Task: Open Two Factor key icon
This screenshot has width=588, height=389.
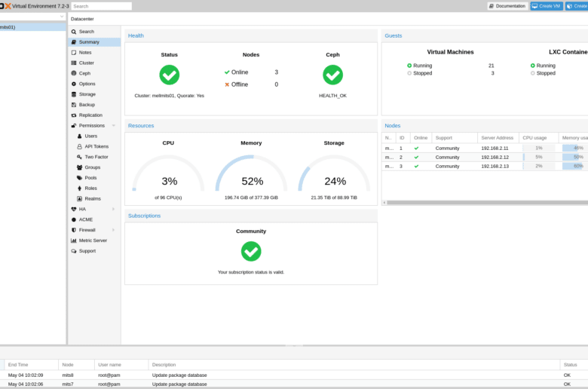Action: click(x=79, y=157)
